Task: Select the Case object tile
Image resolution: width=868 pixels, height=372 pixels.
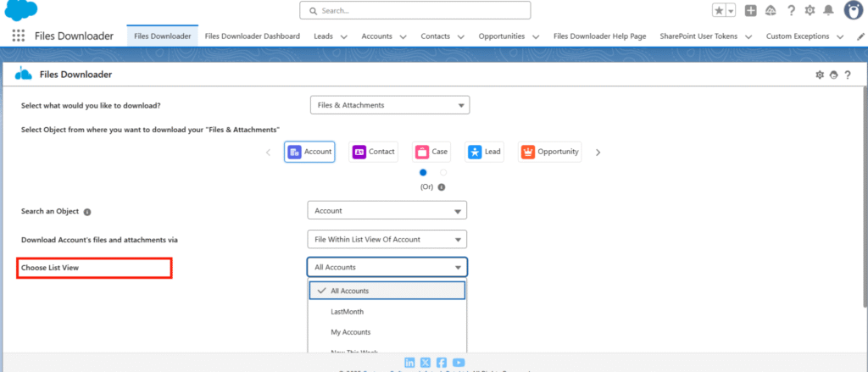Action: [431, 152]
